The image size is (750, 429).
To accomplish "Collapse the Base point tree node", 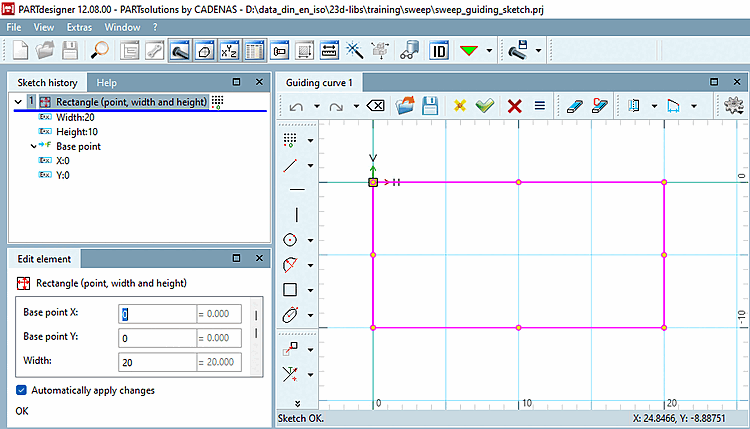I will click(x=33, y=146).
